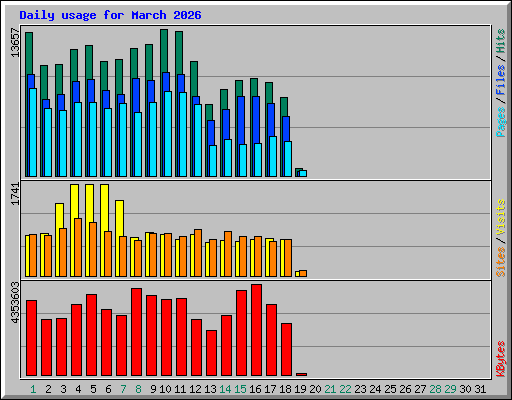Click the tallest red KBytes bar for day 16

pyautogui.click(x=256, y=330)
